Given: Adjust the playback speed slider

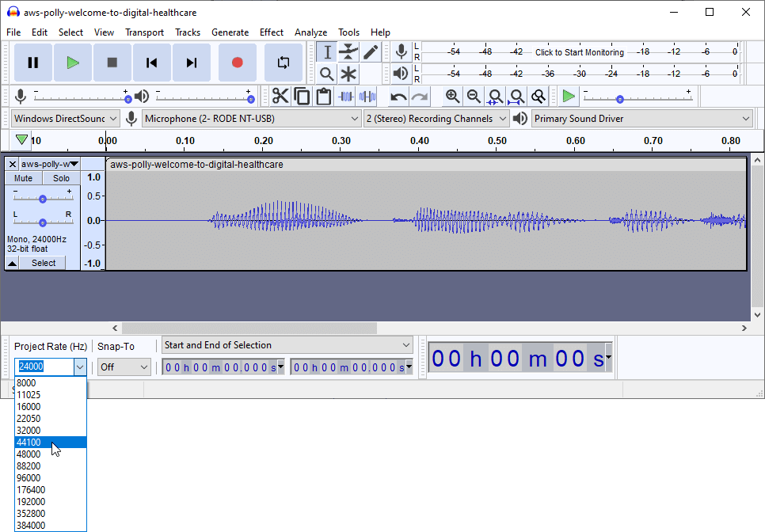Looking at the screenshot, I should point(619,99).
